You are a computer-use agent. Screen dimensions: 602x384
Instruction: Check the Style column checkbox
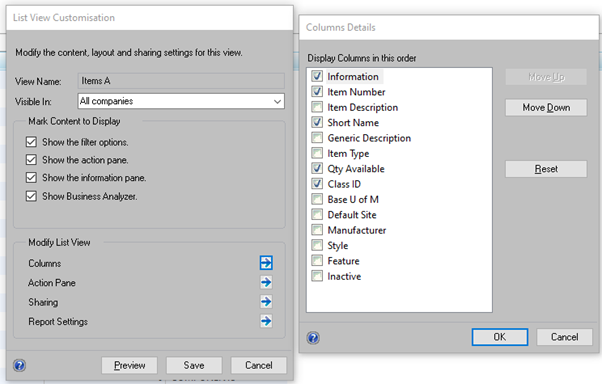(317, 245)
